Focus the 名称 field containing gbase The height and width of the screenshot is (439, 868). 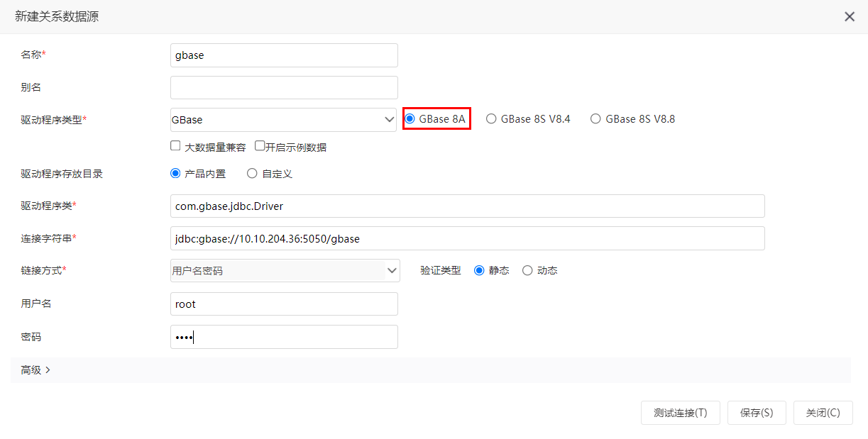284,55
